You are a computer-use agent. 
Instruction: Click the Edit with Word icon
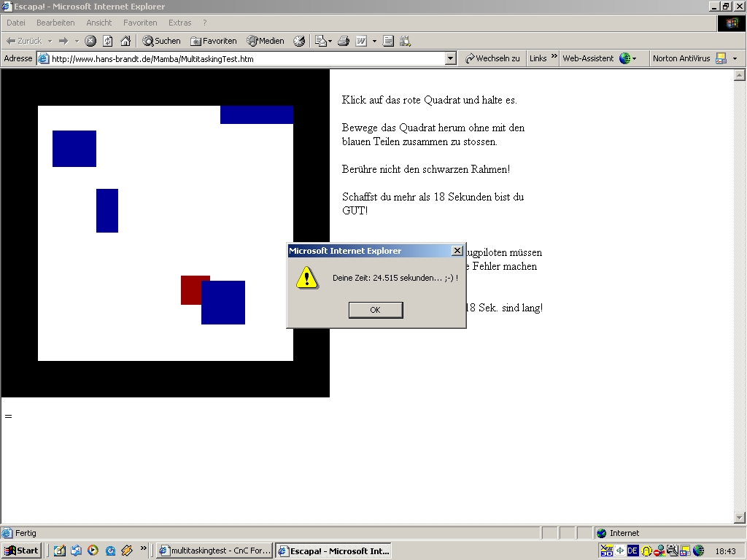coord(361,41)
